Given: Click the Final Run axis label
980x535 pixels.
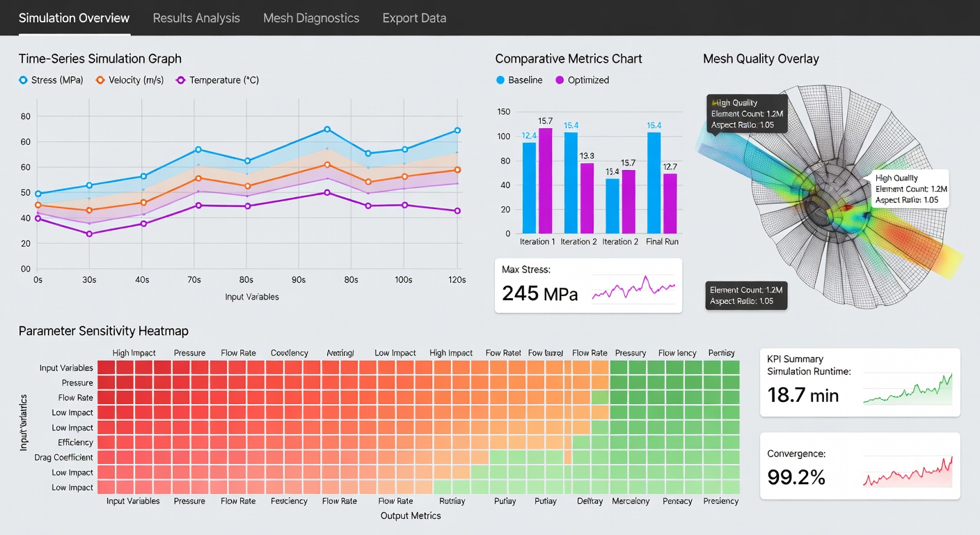Looking at the screenshot, I should tap(662, 242).
